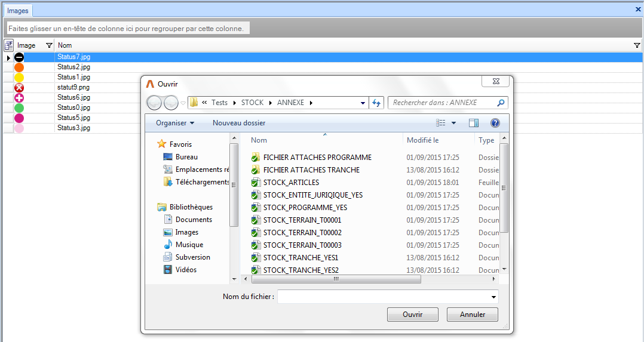
Task: Click the black minus Status7 image icon
Action: pos(19,57)
